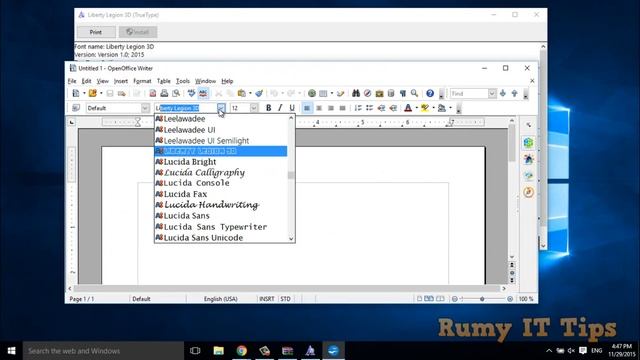
Task: Open Highlighting color dropdown arrow
Action: pos(433,108)
